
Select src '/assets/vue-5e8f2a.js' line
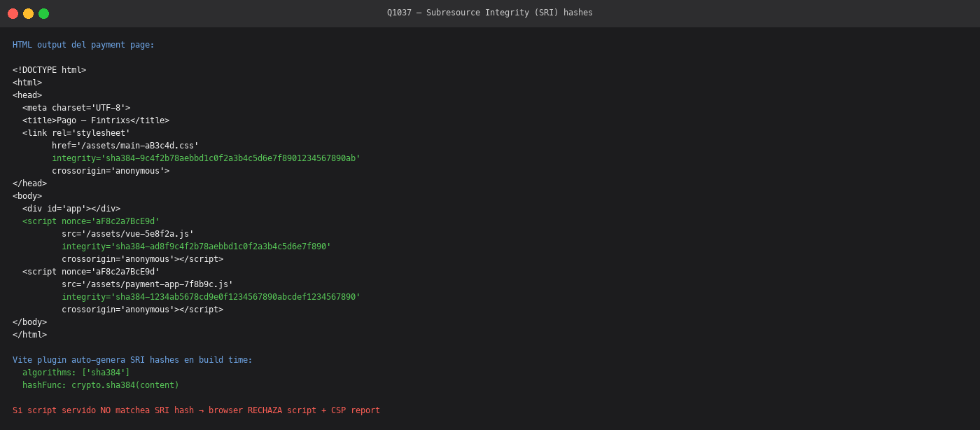pos(127,234)
